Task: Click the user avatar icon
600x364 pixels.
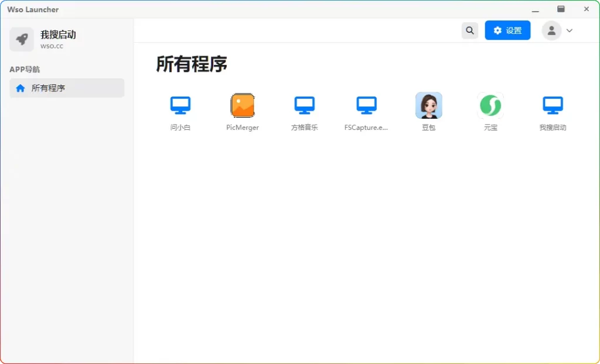Action: (x=551, y=30)
